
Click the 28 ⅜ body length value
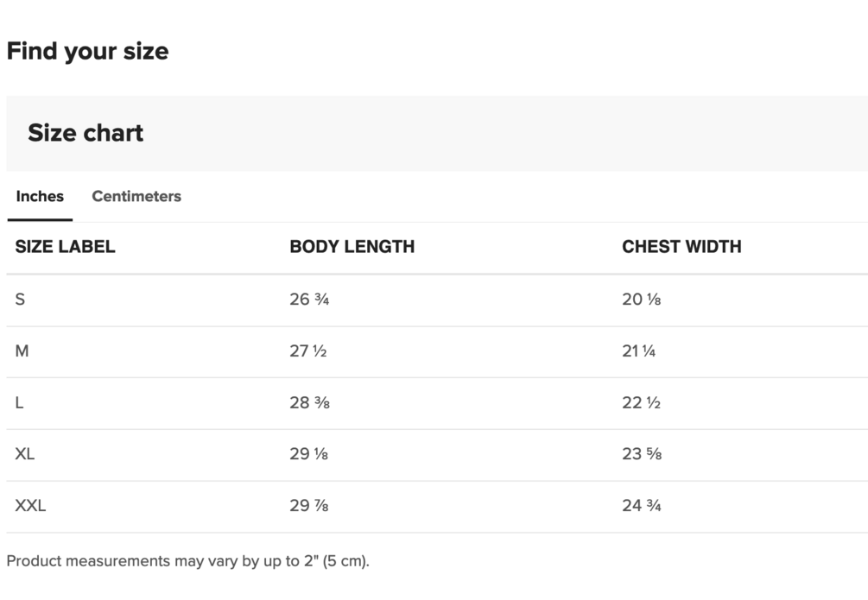[x=309, y=403]
